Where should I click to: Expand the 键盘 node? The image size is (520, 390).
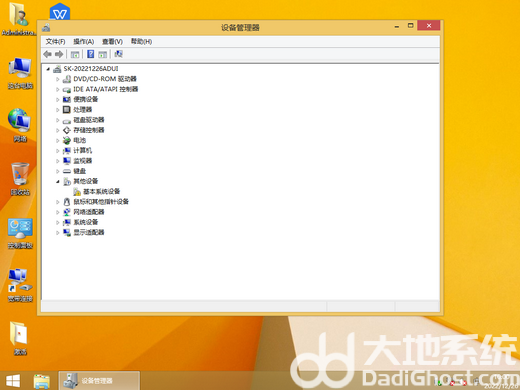pyautogui.click(x=58, y=171)
